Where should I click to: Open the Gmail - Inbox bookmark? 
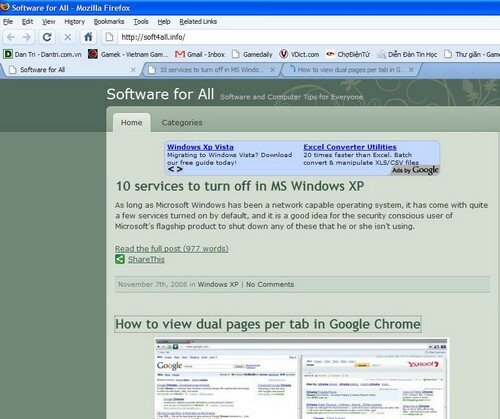coord(200,54)
